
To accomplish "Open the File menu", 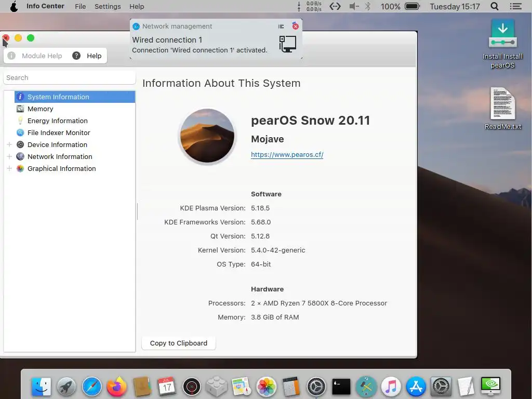I will [81, 6].
